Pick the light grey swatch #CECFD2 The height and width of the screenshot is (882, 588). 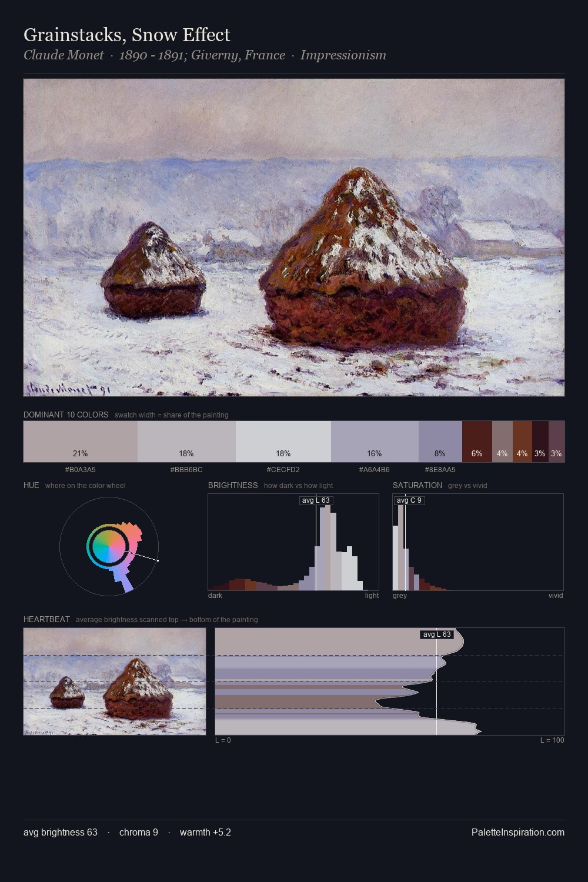(x=283, y=442)
